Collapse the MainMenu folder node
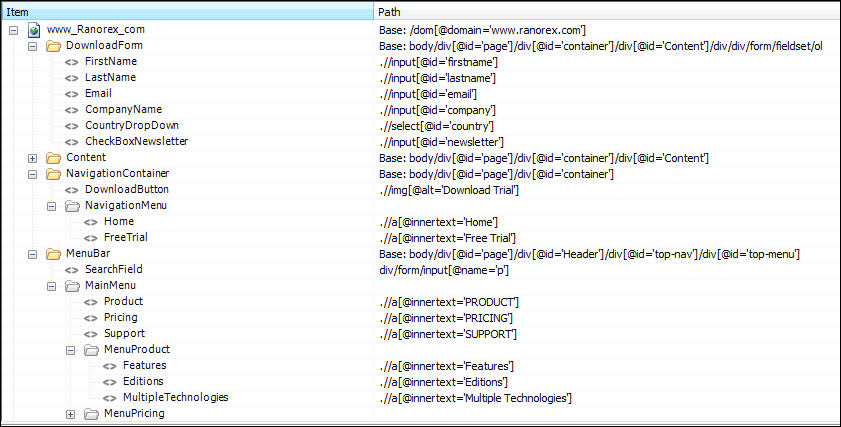 (x=51, y=286)
